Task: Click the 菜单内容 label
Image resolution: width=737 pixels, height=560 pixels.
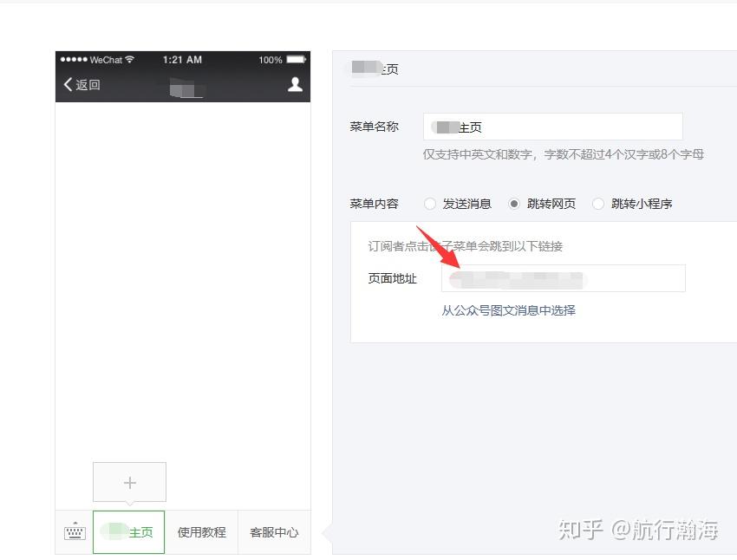Action: [375, 204]
